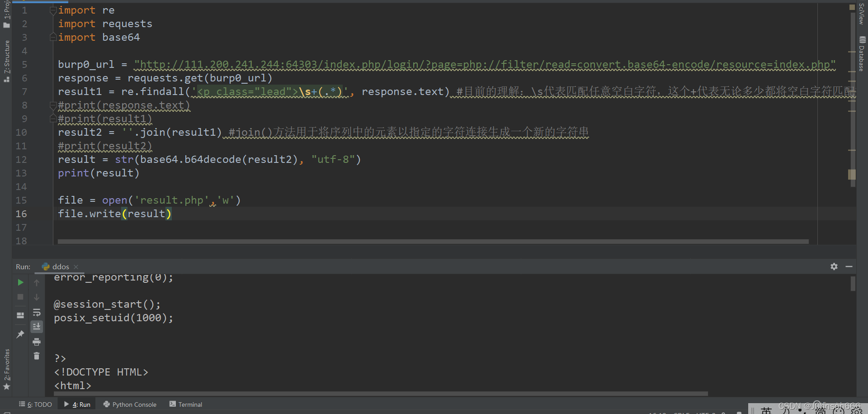Image resolution: width=868 pixels, height=414 pixels.
Task: Click the "utf-8" string literal
Action: pyautogui.click(x=333, y=160)
